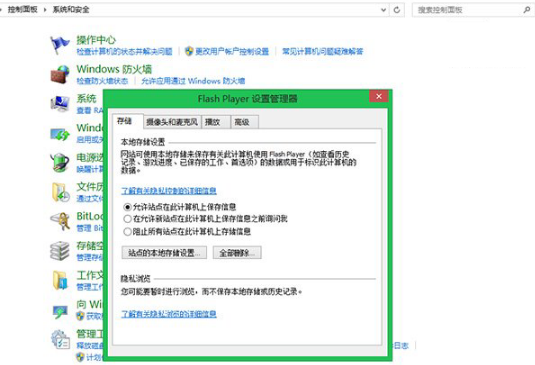Screen dimensions: 535x365
Task: Open the 系统 heading link
Action: click(x=86, y=98)
